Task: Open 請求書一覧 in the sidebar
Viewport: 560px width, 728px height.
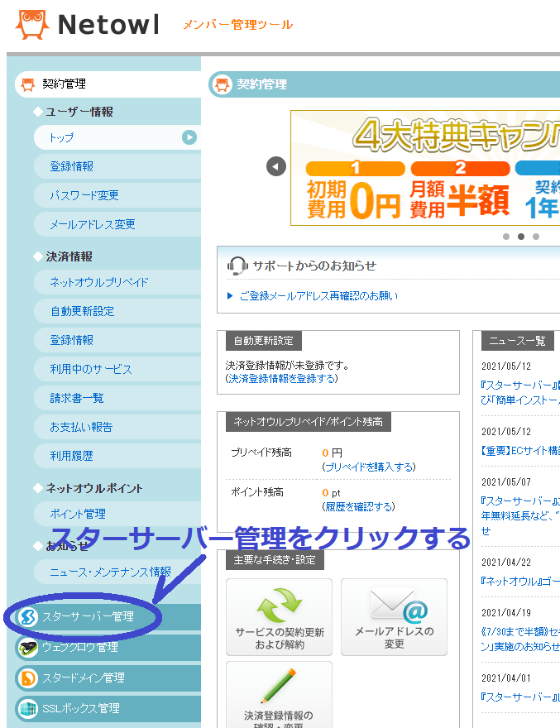Action: pyautogui.click(x=77, y=398)
